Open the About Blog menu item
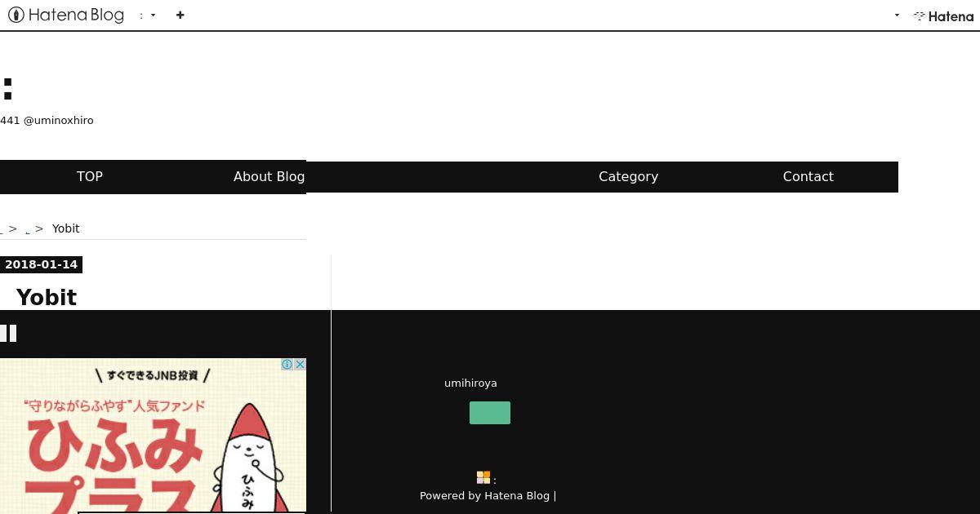 [x=269, y=176]
